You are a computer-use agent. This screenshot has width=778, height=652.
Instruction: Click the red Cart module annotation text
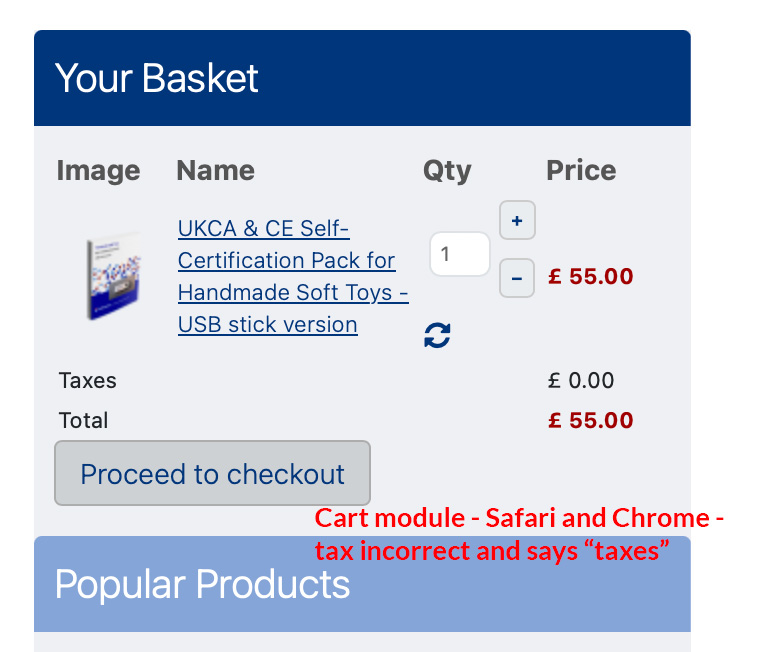click(518, 534)
